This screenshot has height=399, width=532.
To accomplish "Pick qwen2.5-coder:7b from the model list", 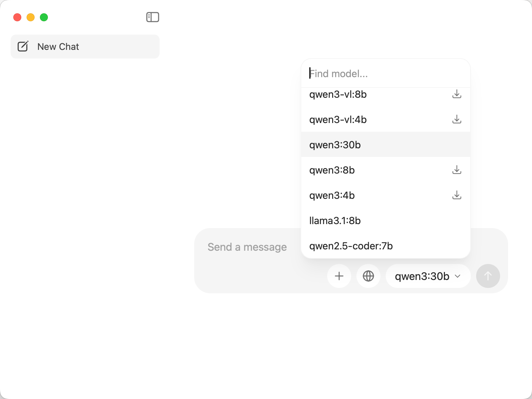I will click(351, 246).
